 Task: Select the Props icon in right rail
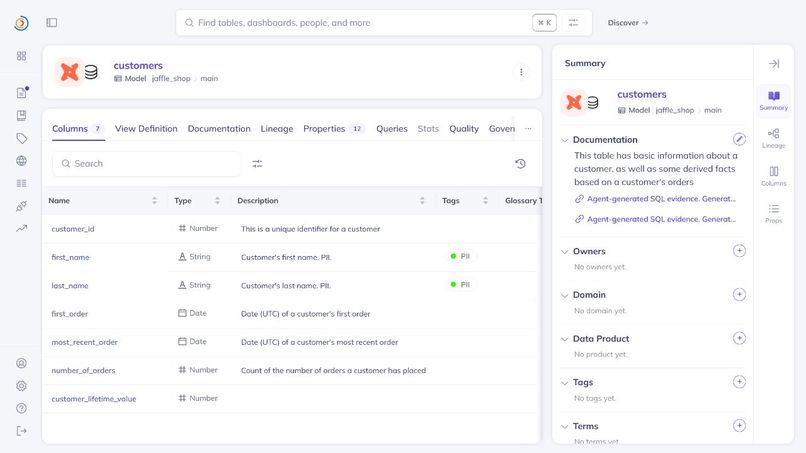pos(774,213)
